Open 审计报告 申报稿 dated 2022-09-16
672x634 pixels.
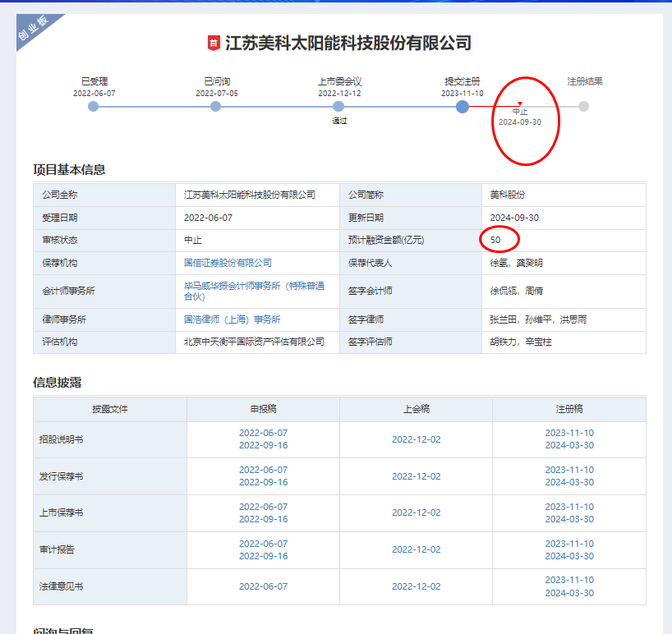pyautogui.click(x=263, y=556)
